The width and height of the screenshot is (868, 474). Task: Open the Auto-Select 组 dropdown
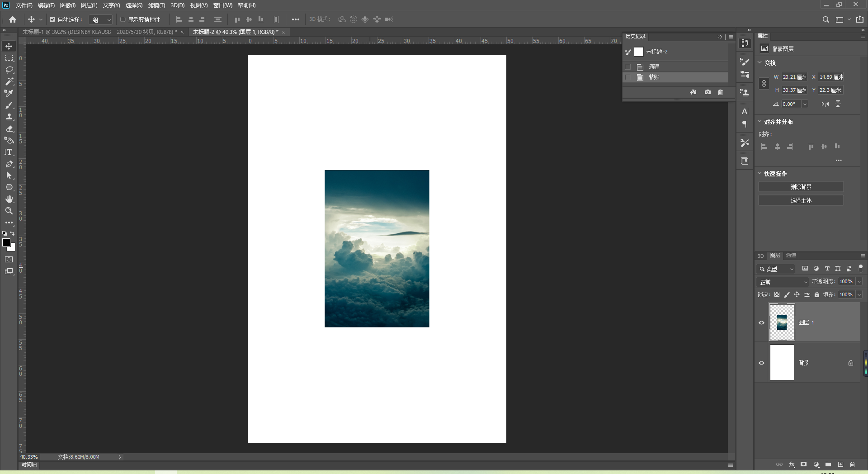pos(101,19)
